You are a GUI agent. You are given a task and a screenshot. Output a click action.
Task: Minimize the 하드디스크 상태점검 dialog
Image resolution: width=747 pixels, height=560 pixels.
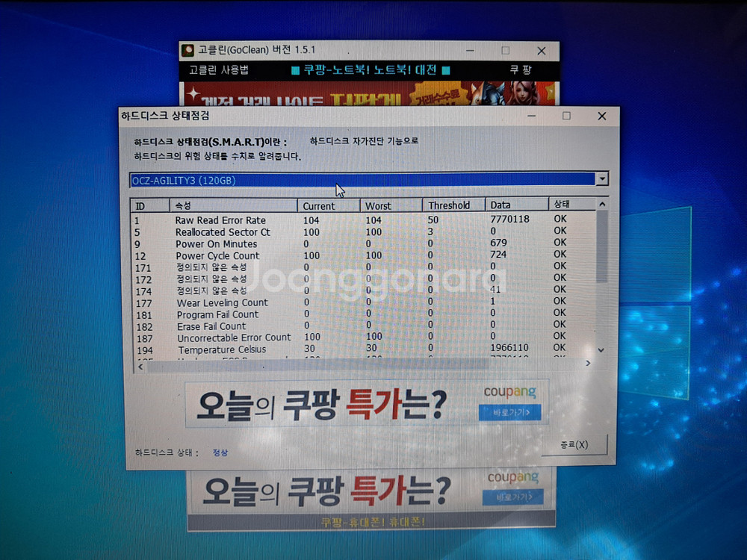pos(532,116)
